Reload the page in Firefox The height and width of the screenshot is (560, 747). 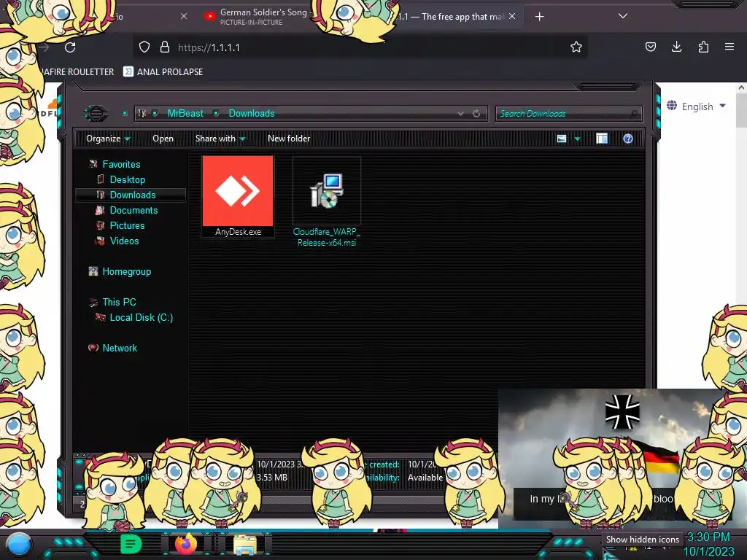click(x=70, y=47)
